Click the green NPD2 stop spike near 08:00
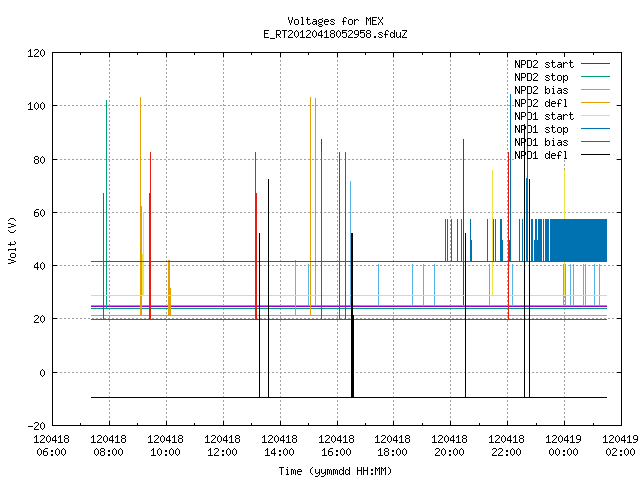The width and height of the screenshot is (640, 480). click(x=107, y=204)
